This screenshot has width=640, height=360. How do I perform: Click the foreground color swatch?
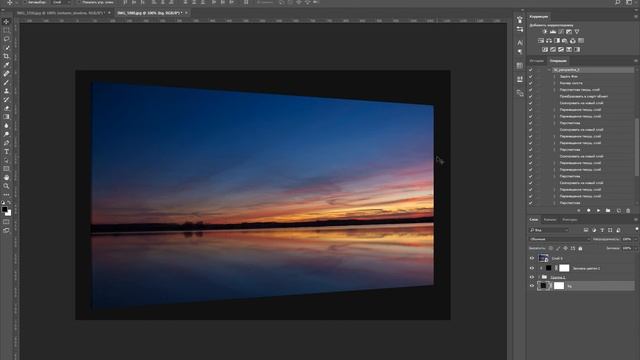coord(4,209)
